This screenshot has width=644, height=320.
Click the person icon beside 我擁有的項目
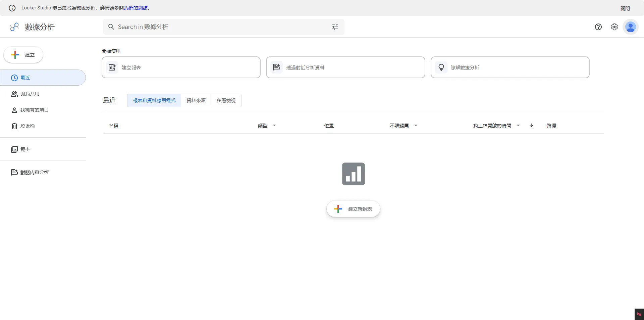coord(14,110)
